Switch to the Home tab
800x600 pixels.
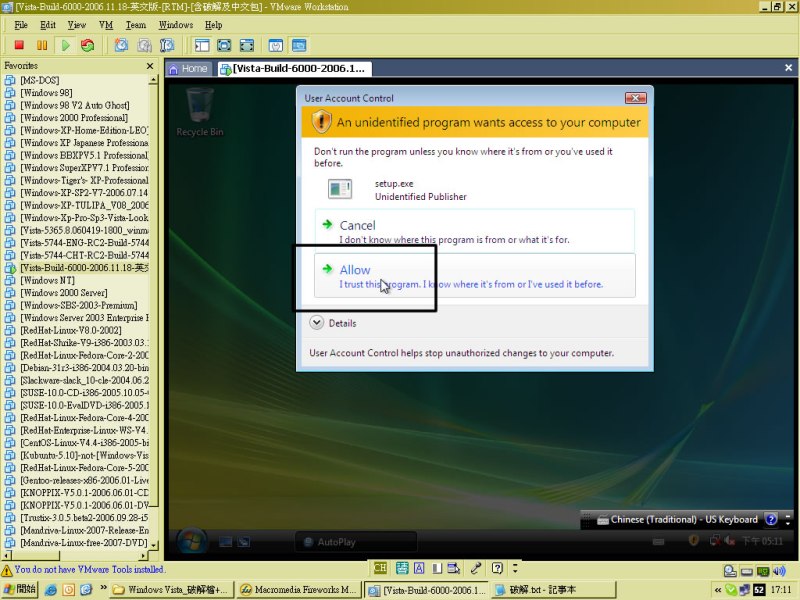(188, 68)
